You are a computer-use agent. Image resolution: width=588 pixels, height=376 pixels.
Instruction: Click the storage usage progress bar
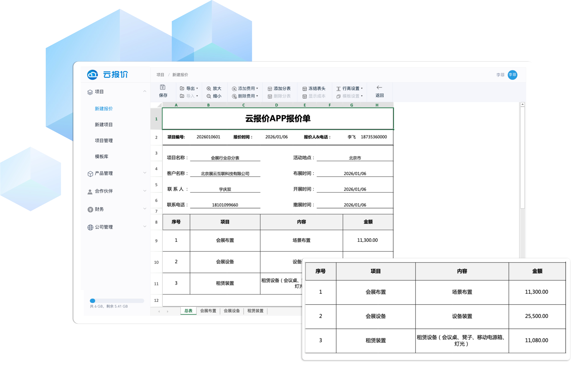tap(117, 301)
